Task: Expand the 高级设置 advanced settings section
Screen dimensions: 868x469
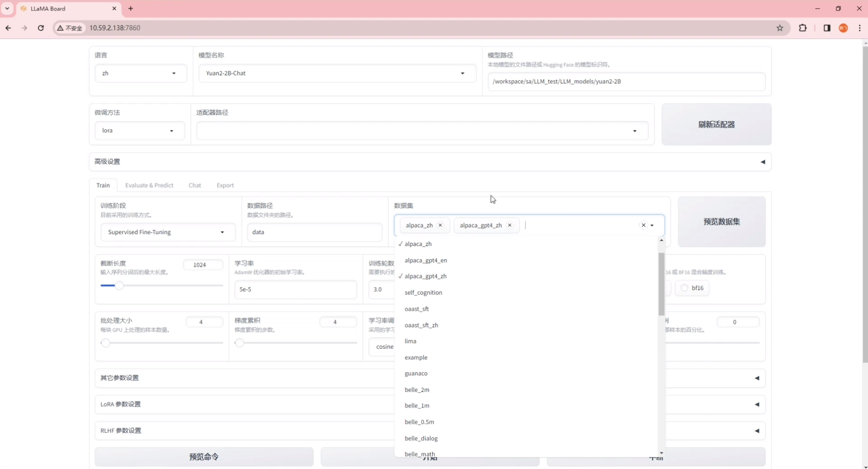Action: [762, 162]
